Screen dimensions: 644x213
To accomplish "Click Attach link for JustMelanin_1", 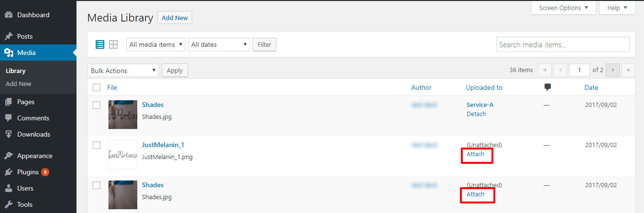I will (x=476, y=154).
